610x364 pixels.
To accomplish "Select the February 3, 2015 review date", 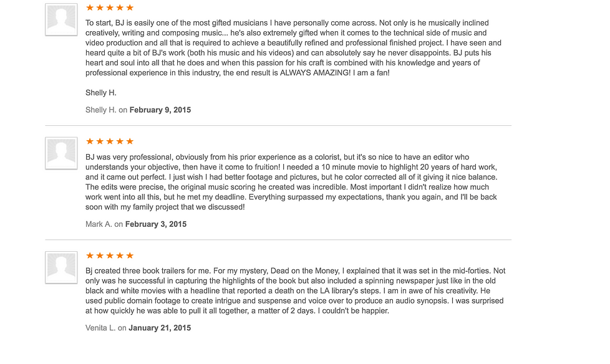I will coord(156,224).
